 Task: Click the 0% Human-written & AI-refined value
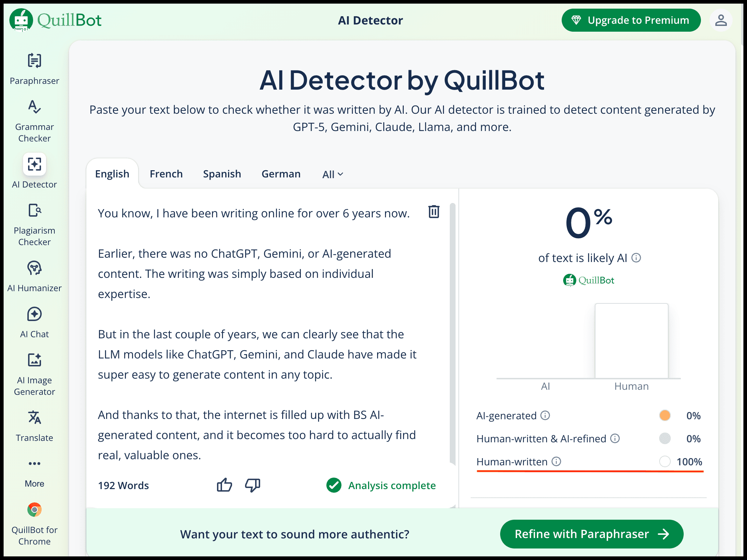[x=693, y=439]
